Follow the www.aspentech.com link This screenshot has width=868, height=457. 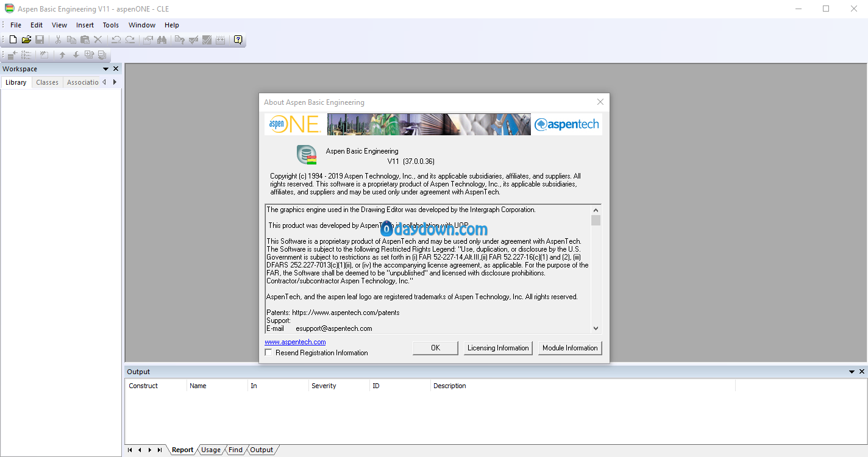[295, 342]
